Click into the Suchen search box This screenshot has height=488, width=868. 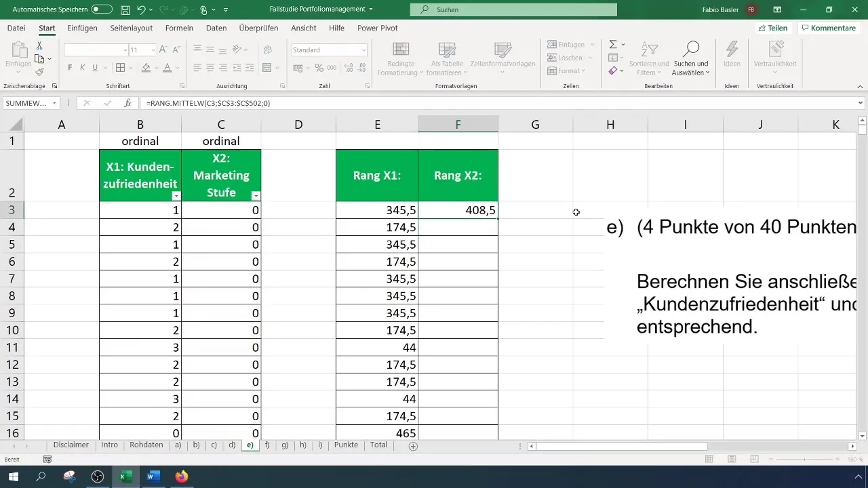tap(513, 9)
